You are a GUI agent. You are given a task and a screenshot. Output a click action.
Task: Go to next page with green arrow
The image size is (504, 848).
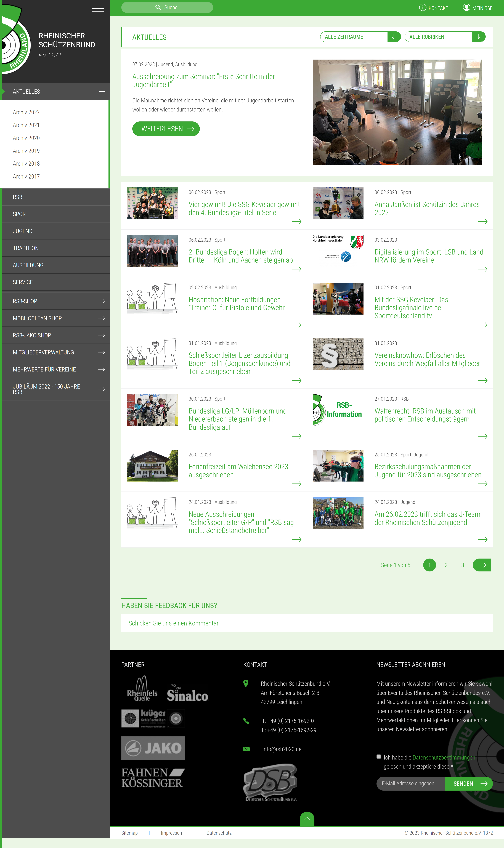pos(482,565)
